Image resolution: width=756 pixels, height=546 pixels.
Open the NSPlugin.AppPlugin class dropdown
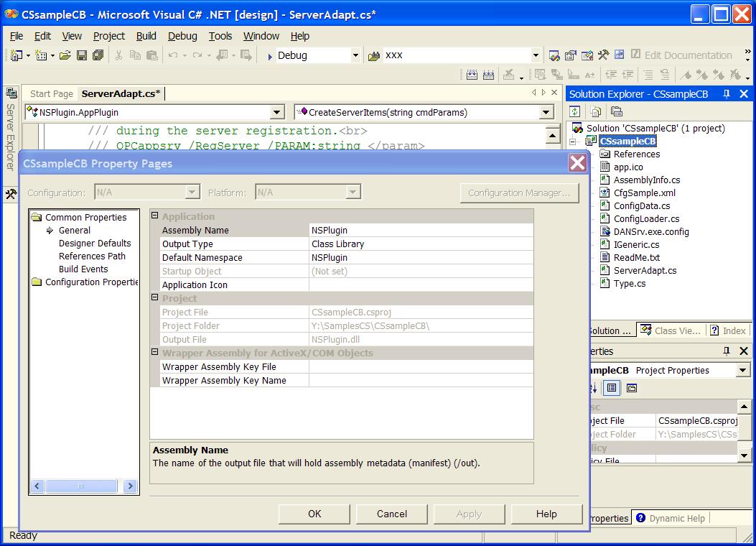tap(276, 112)
